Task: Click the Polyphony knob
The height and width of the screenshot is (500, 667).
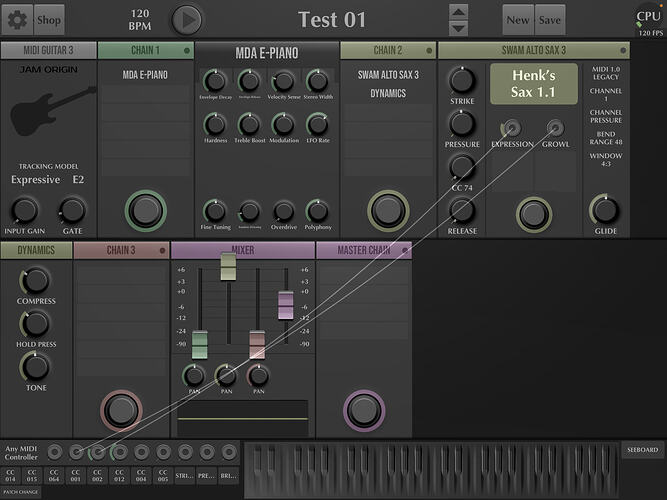Action: point(318,211)
